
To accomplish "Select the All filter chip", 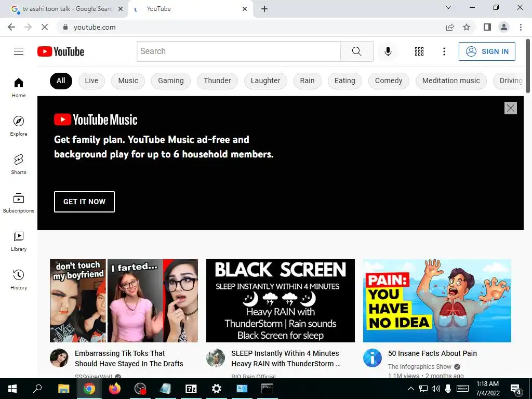I will (x=61, y=81).
